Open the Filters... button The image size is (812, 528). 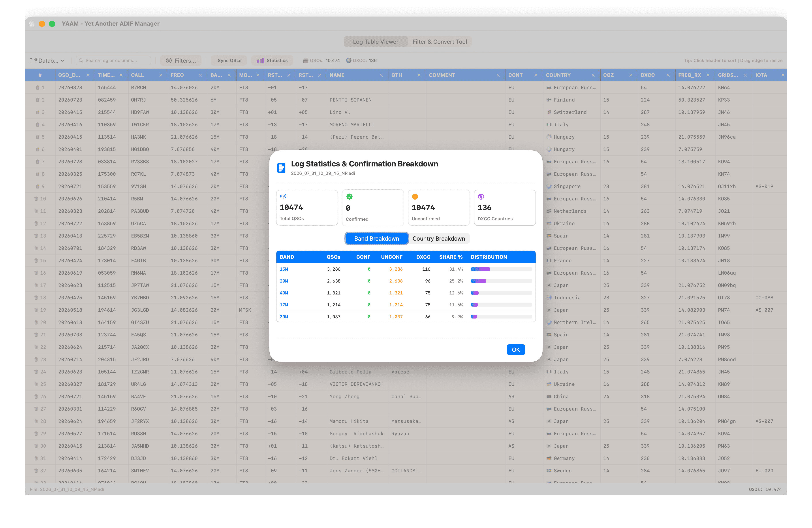pos(181,60)
